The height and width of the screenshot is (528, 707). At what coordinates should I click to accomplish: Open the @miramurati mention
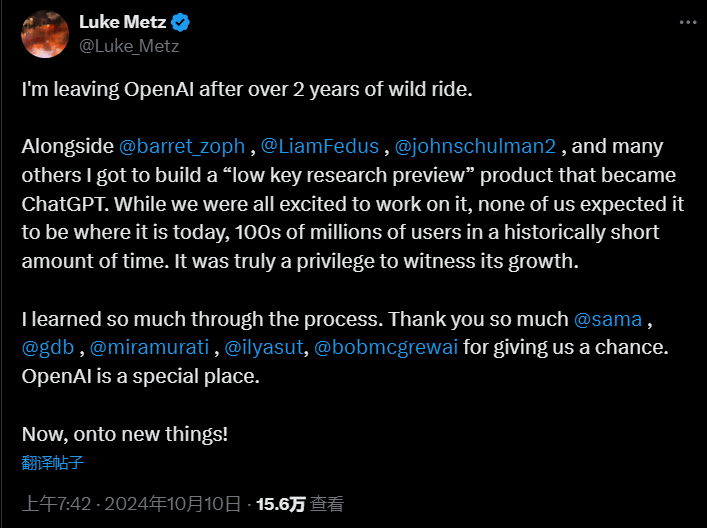[x=149, y=348]
